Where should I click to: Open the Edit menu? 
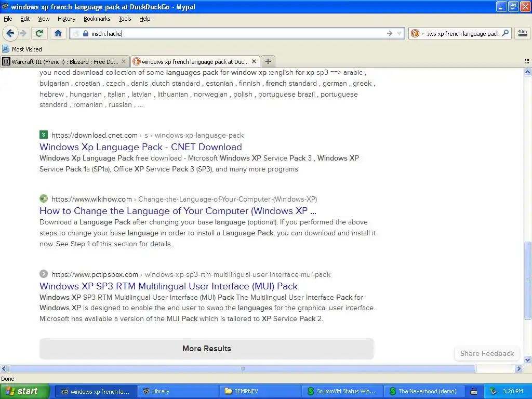point(25,19)
